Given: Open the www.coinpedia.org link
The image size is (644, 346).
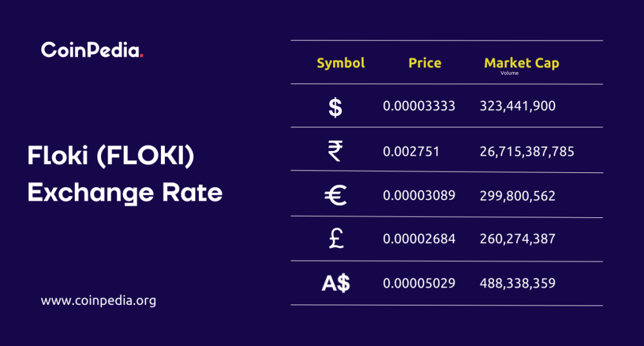Looking at the screenshot, I should pyautogui.click(x=99, y=300).
